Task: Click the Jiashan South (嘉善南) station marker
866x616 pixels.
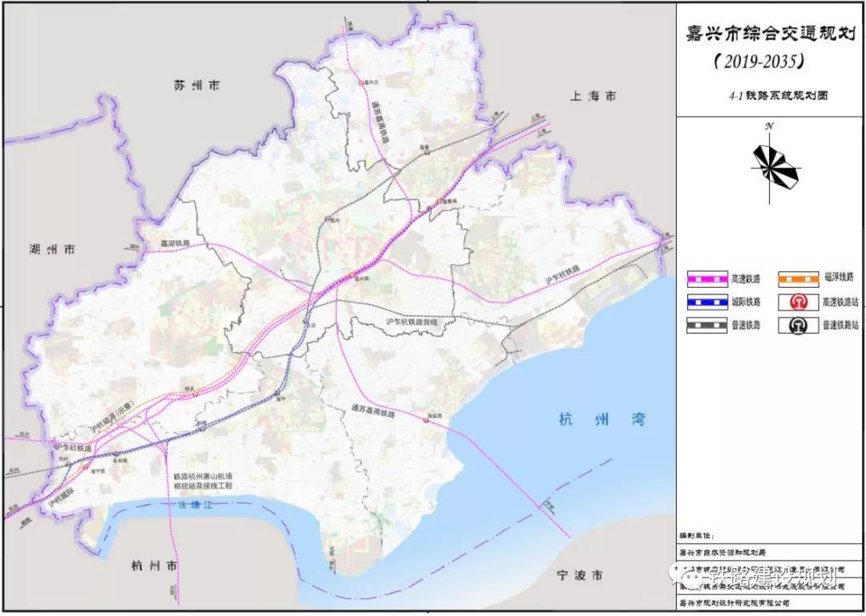Action: point(439,201)
